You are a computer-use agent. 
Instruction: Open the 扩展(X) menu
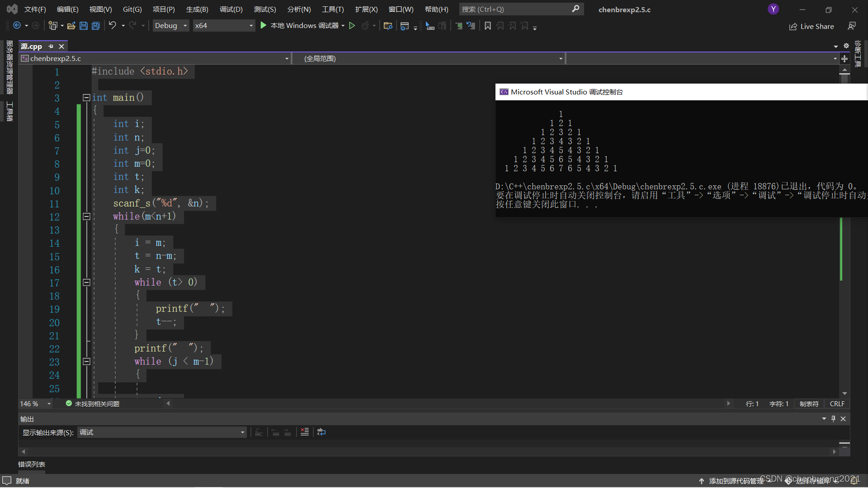click(366, 9)
